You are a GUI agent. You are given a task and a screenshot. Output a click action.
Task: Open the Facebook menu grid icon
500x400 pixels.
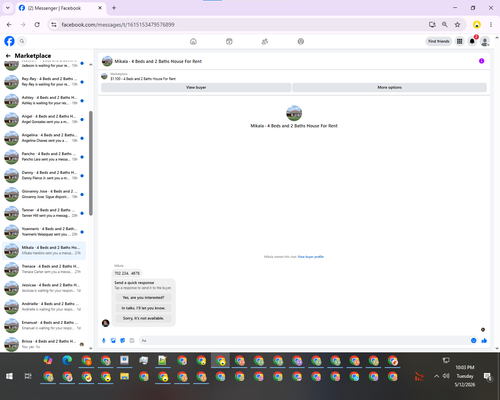click(460, 41)
